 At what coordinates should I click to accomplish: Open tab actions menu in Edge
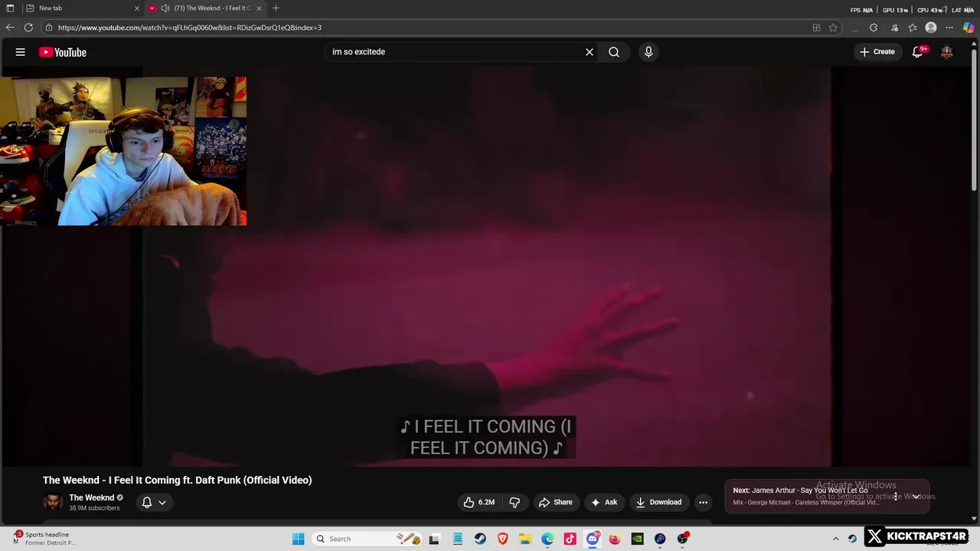tap(10, 8)
